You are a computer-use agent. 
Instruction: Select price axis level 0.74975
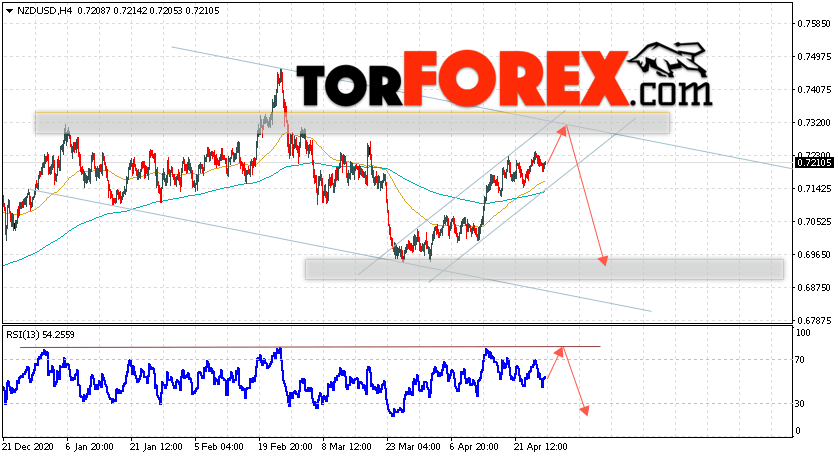click(814, 57)
